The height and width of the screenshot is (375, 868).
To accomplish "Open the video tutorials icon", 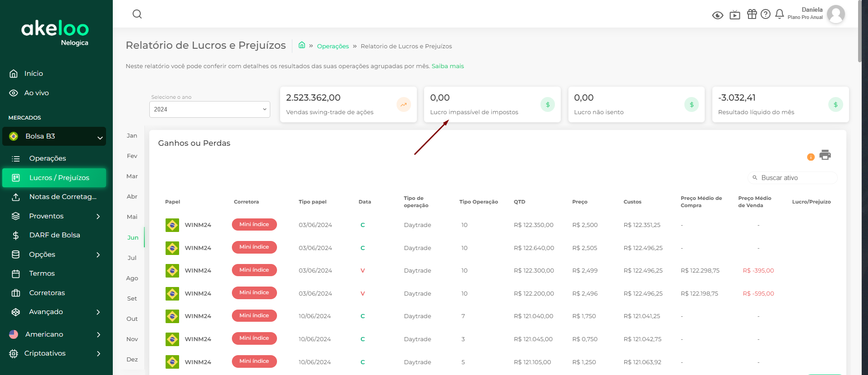I will pyautogui.click(x=735, y=15).
